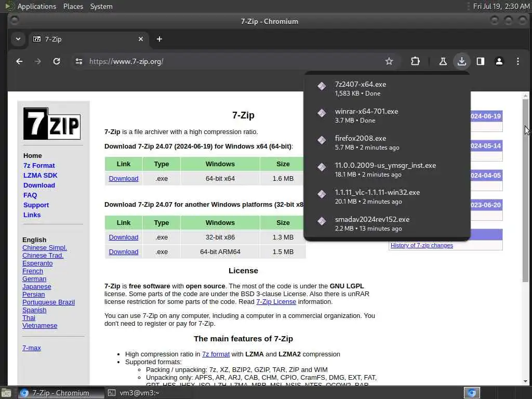Click the 7-Zip logo image
This screenshot has width=532, height=399.
52,124
